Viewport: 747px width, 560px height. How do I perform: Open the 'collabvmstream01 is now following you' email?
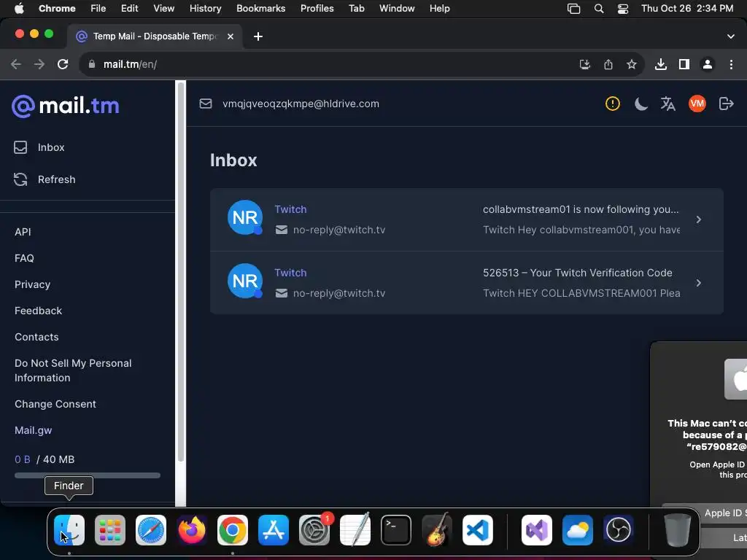[466, 219]
